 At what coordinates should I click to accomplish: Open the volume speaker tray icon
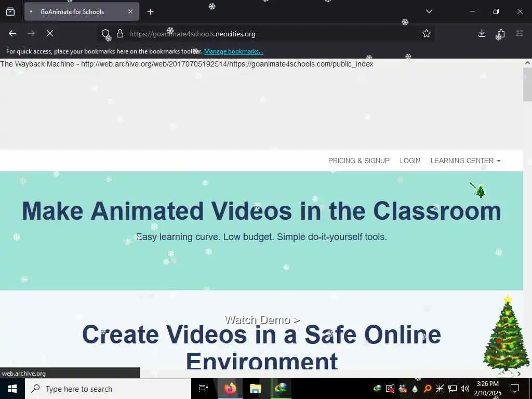coord(465,389)
